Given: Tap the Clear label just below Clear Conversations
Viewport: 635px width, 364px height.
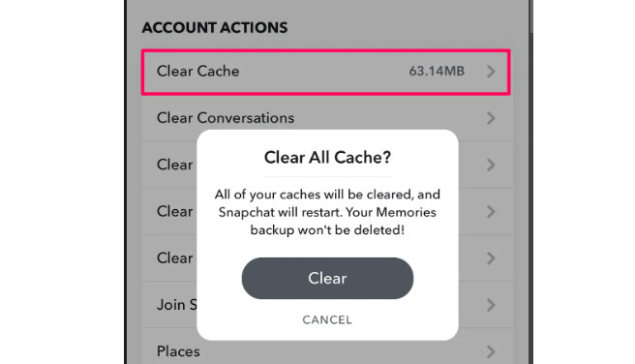Looking at the screenshot, I should 174,165.
